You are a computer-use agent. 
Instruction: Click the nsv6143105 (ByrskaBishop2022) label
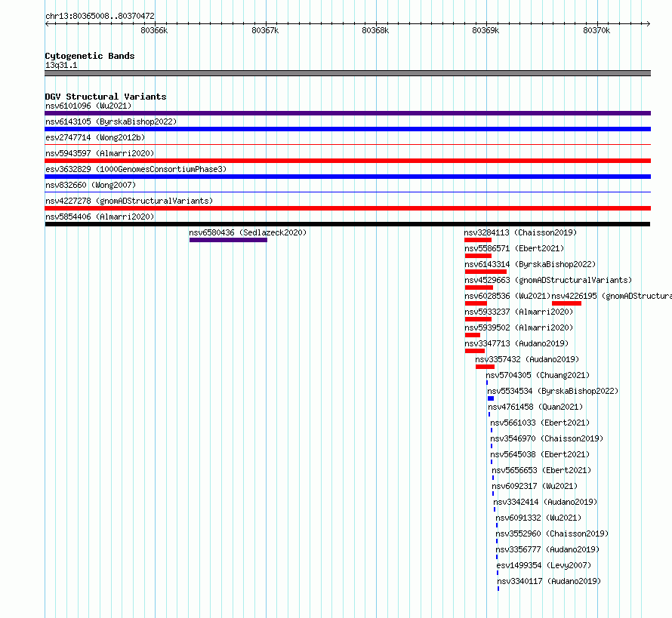click(x=111, y=121)
